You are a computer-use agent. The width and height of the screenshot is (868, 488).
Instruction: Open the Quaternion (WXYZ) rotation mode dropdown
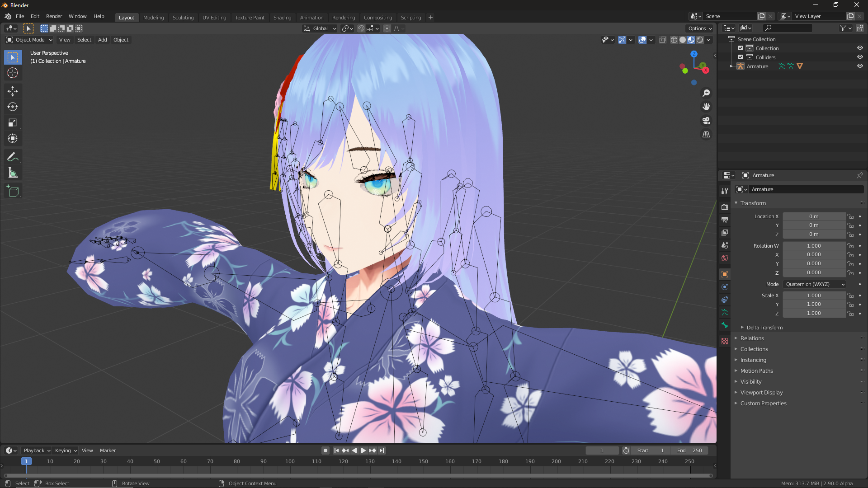(815, 285)
